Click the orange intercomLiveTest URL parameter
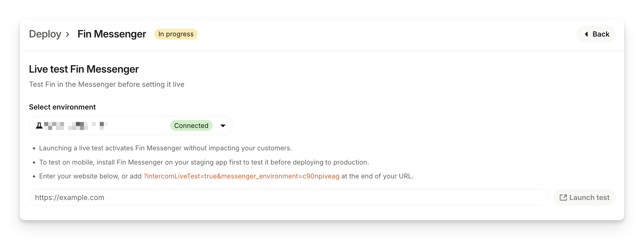644x240 pixels. (x=241, y=176)
